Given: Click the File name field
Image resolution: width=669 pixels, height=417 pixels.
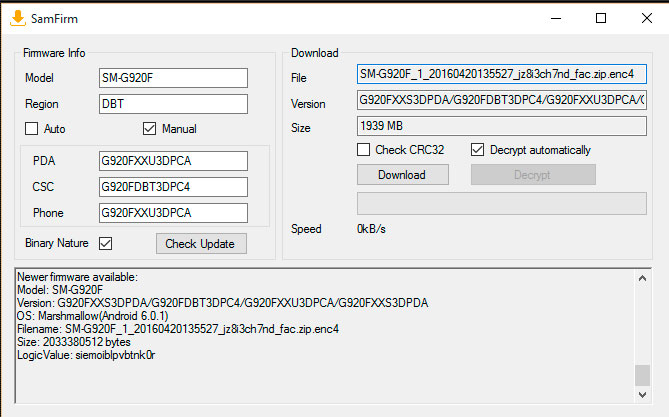Looking at the screenshot, I should (x=501, y=75).
